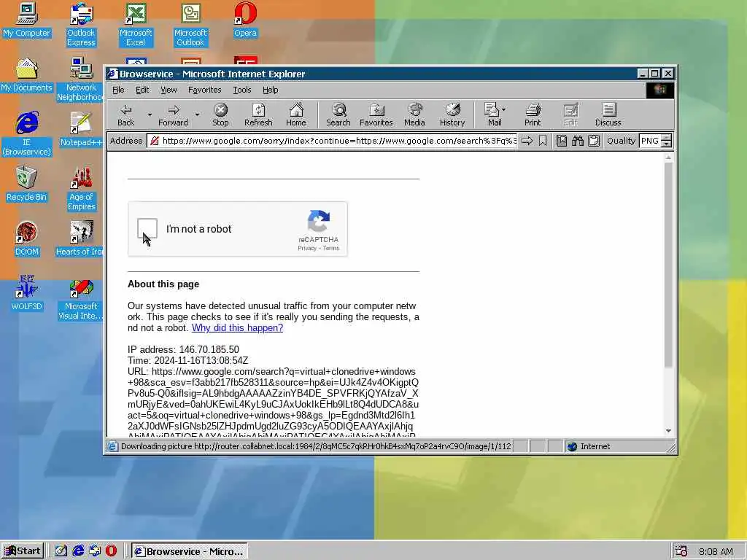The width and height of the screenshot is (747, 560).
Task: Launch Internet Explorer from quick launch
Action: 78,551
